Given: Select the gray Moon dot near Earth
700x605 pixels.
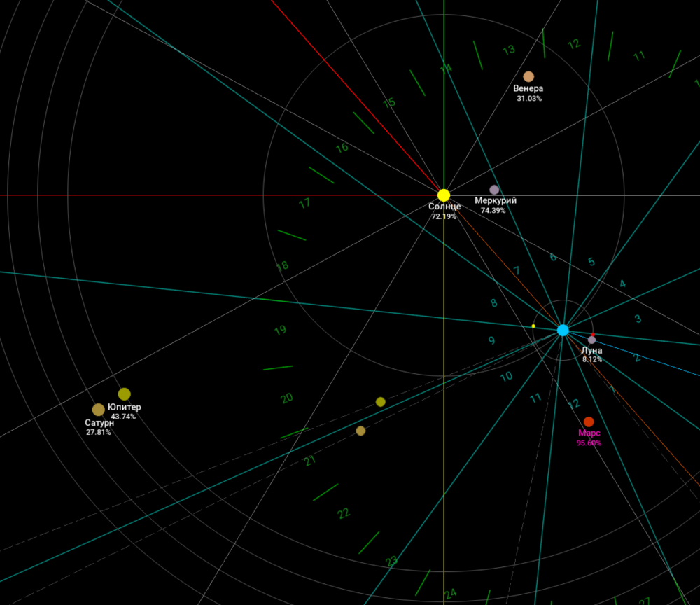Looking at the screenshot, I should click(x=592, y=340).
